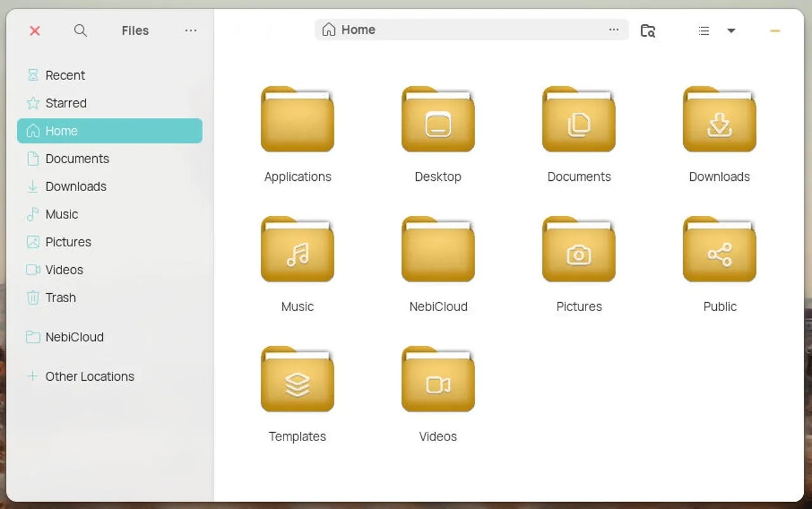The height and width of the screenshot is (509, 812).
Task: Open Starred items in the sidebar
Action: (x=65, y=103)
